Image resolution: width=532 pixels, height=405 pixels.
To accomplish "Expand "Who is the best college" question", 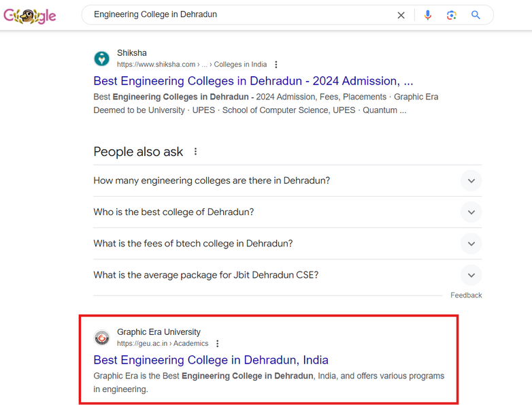I will click(x=471, y=212).
